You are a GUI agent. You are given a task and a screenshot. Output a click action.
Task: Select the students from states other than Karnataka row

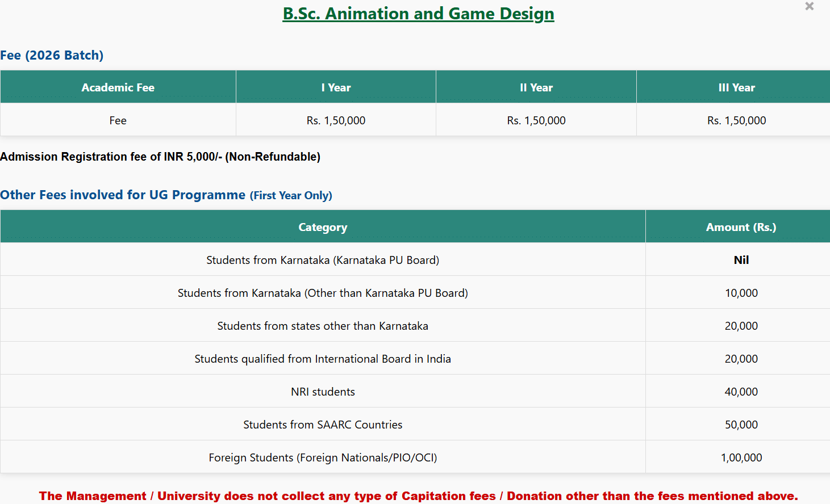click(x=323, y=326)
